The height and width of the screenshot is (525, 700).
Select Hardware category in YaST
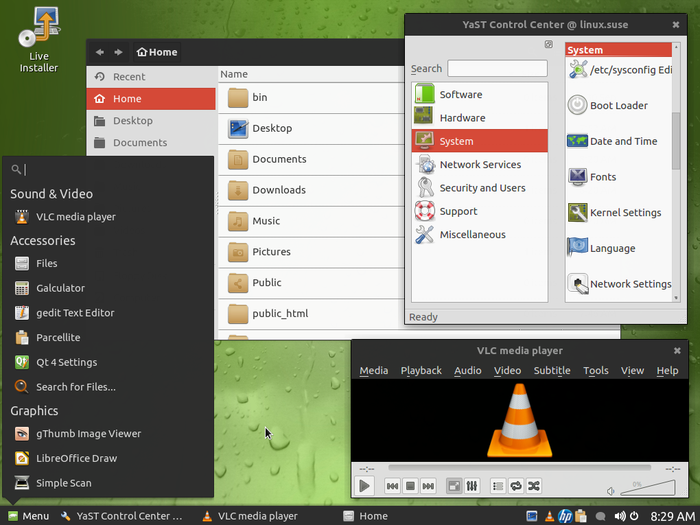[x=462, y=118]
